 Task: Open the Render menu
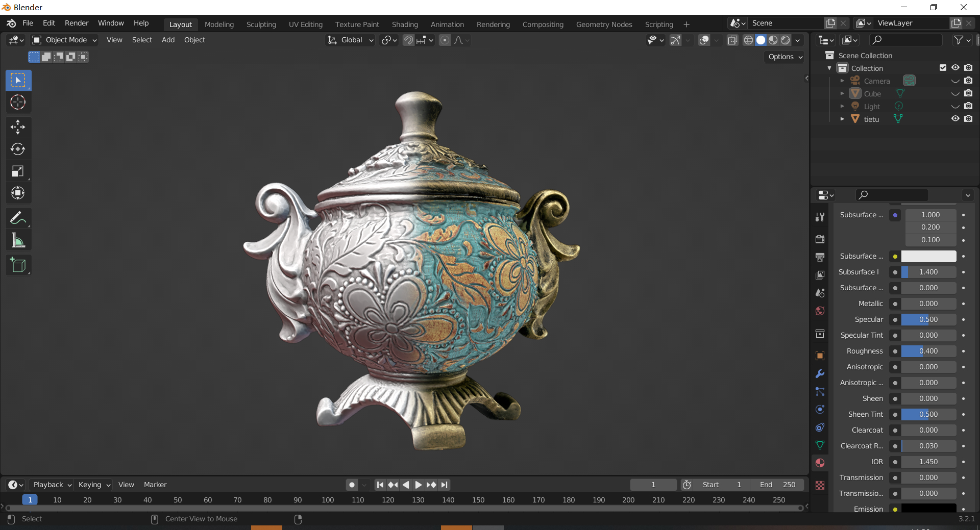pyautogui.click(x=77, y=23)
